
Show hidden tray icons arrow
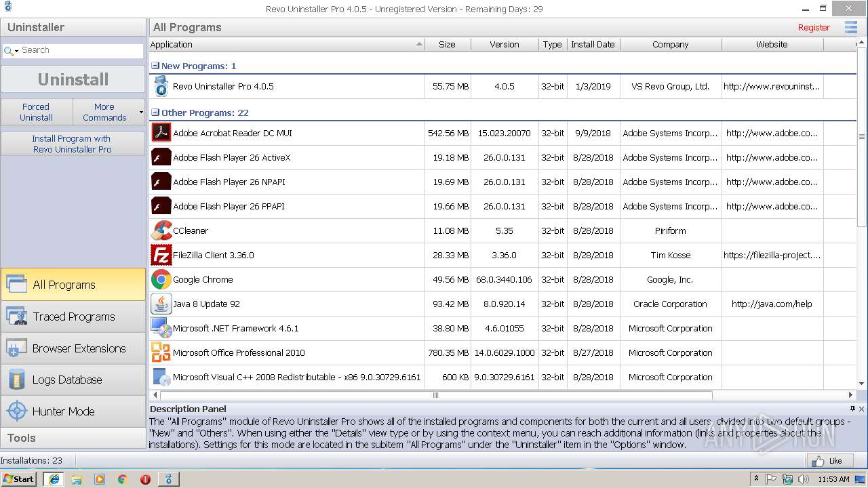pos(756,479)
